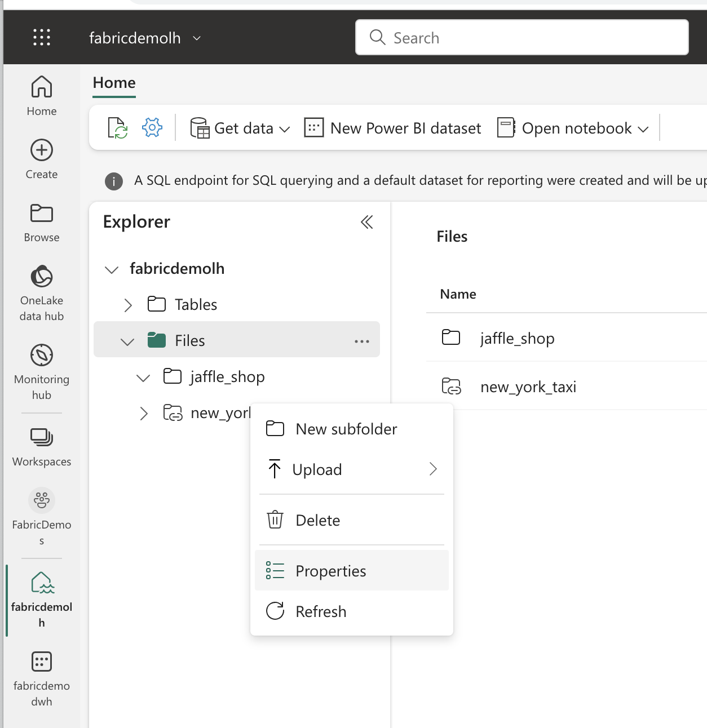Switch to the Home tab
The height and width of the screenshot is (728, 707).
[113, 82]
